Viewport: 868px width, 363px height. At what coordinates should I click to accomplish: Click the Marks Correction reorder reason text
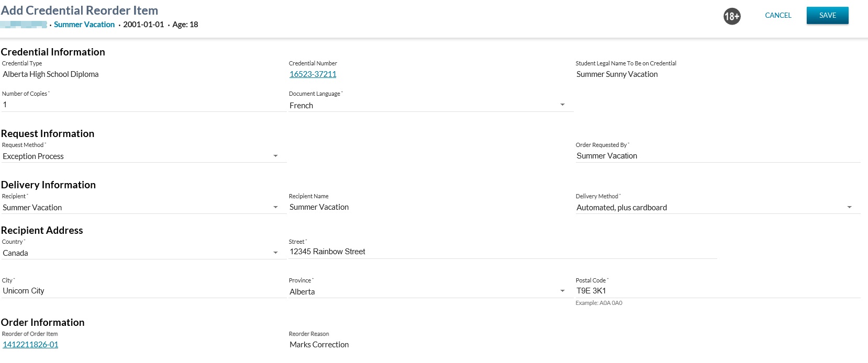[319, 345]
